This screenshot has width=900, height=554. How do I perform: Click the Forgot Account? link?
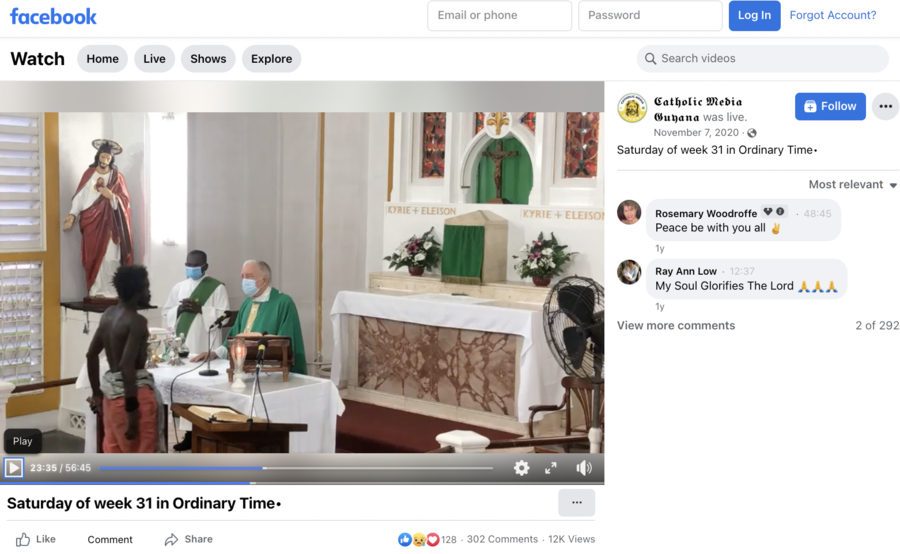point(832,16)
